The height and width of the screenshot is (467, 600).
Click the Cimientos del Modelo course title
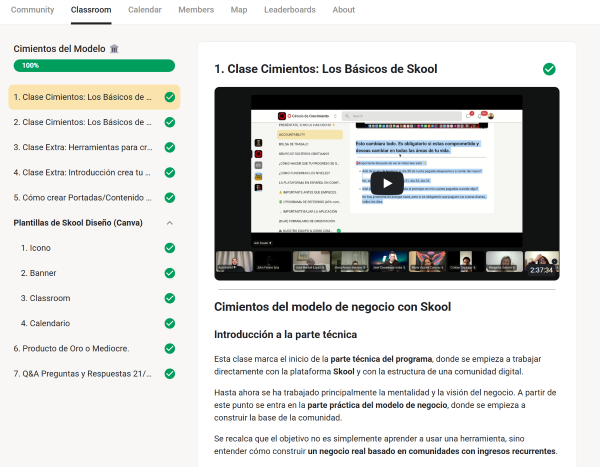pos(59,49)
